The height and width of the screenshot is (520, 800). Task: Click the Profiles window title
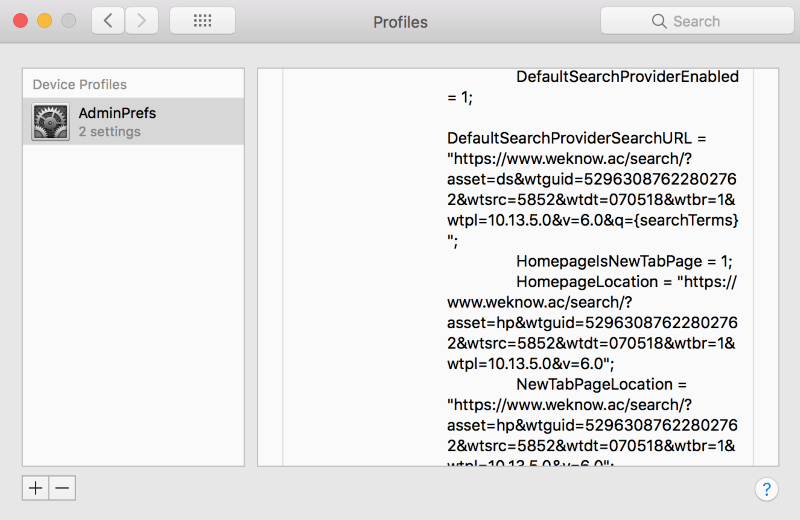tap(400, 21)
